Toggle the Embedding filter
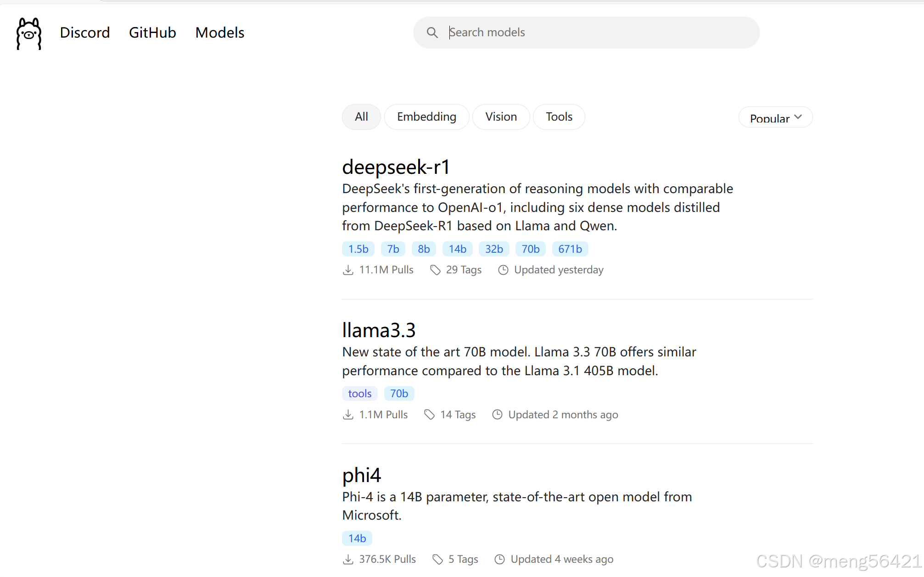Image resolution: width=924 pixels, height=577 pixels. click(426, 117)
